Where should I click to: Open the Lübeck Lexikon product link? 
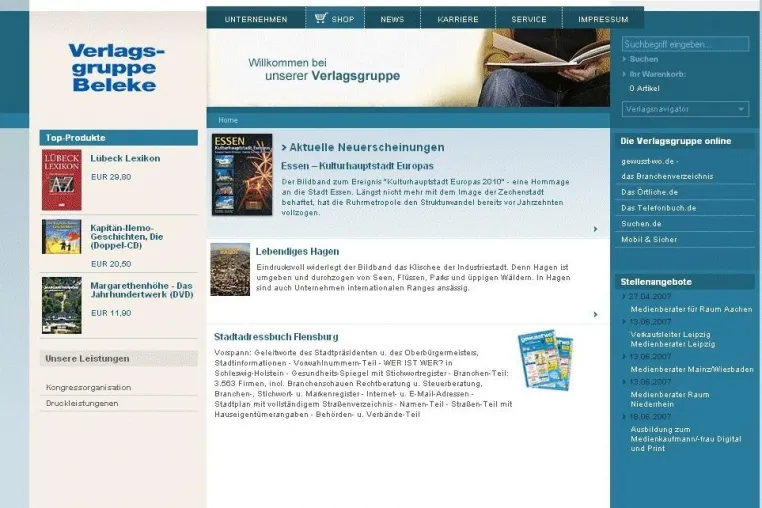(x=125, y=158)
